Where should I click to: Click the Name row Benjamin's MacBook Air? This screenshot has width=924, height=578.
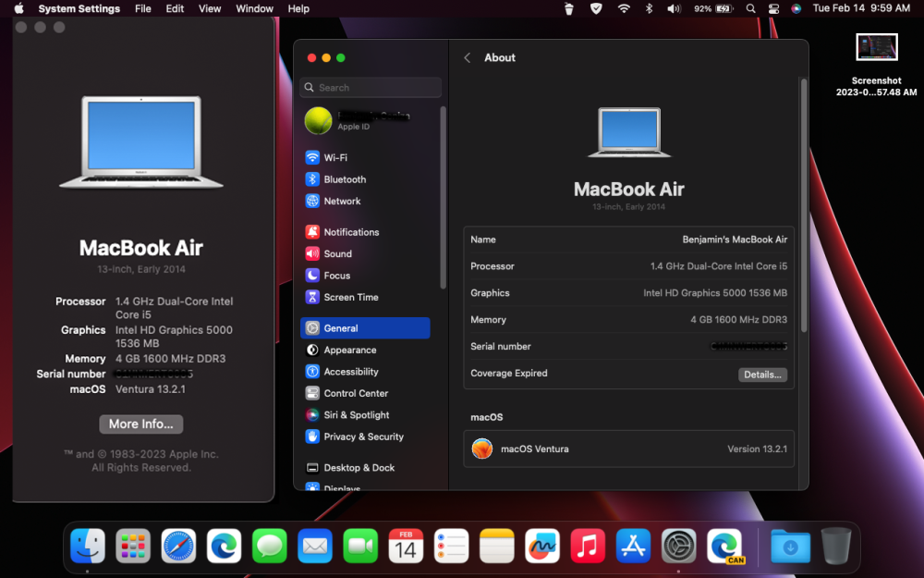628,240
